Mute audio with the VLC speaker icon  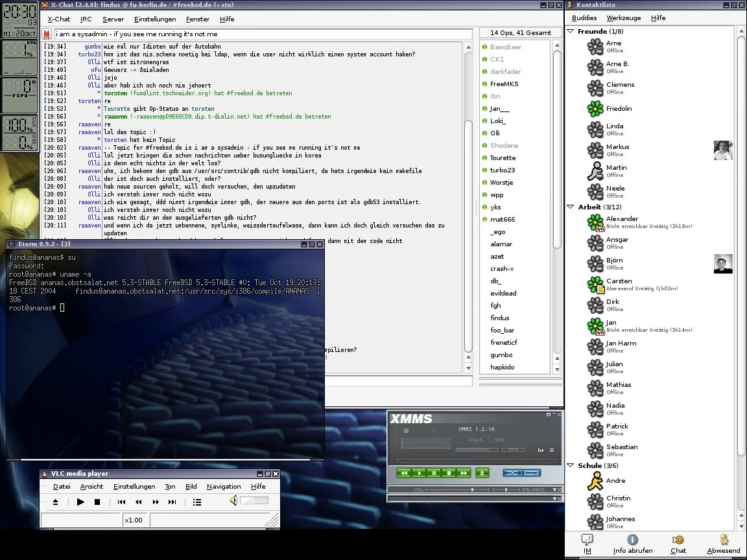(233, 500)
